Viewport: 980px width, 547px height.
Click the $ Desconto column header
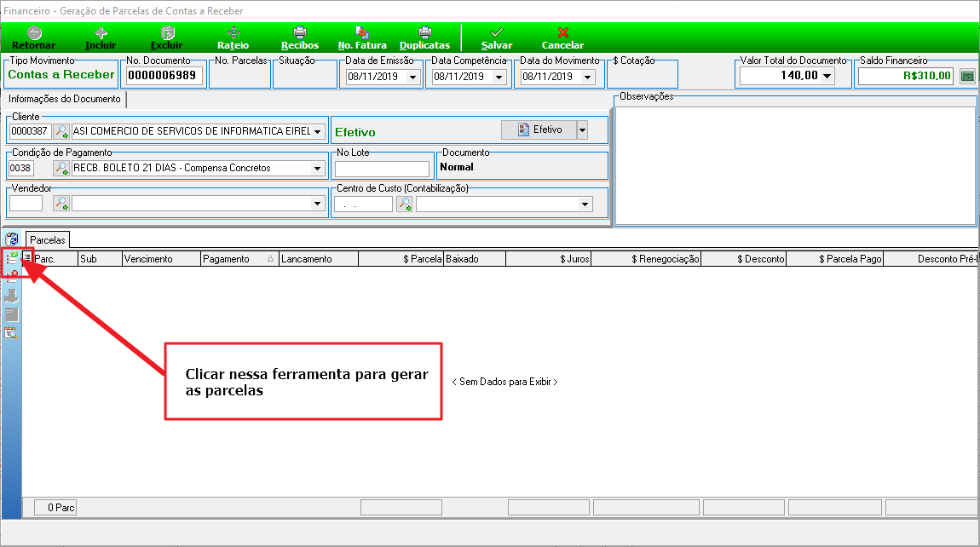pyautogui.click(x=744, y=259)
